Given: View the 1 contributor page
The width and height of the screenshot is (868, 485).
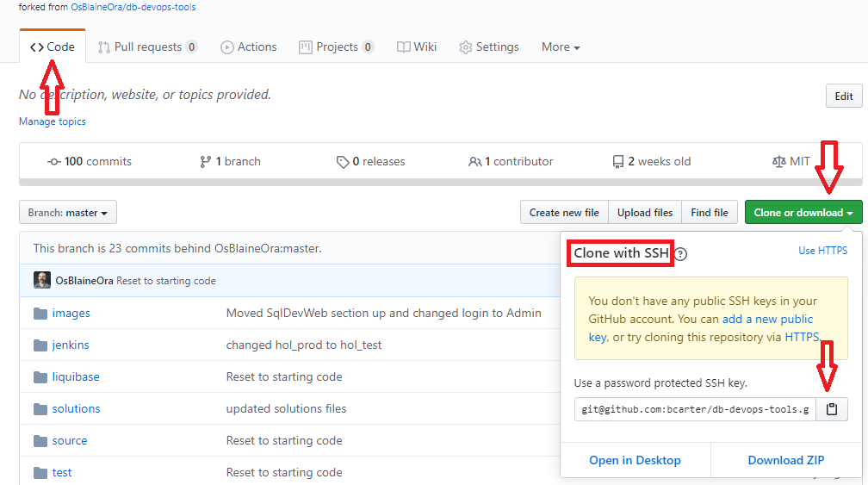Looking at the screenshot, I should tap(511, 162).
